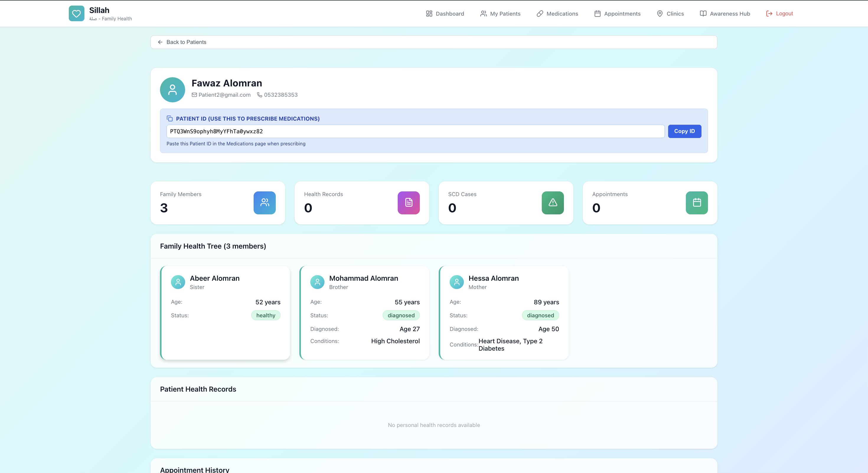Viewport: 868px width, 473px height.
Task: Select the Medications pill icon in the navbar
Action: 539,14
